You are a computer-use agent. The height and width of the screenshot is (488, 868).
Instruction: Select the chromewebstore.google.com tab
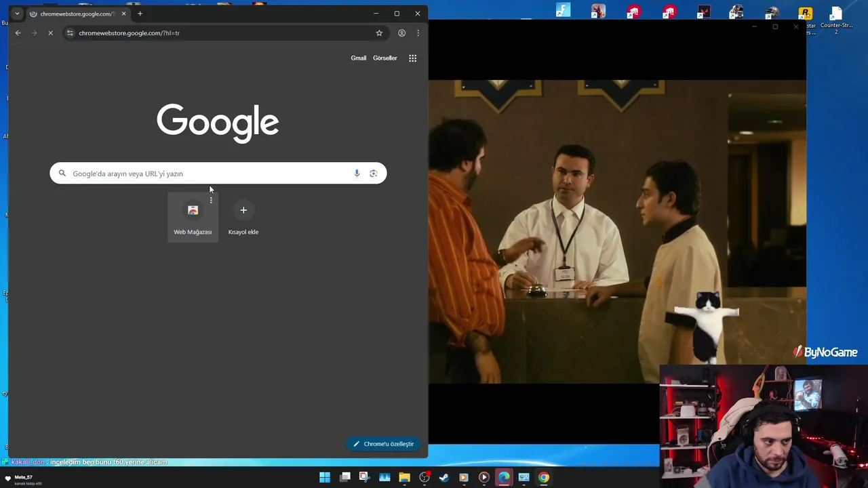77,14
